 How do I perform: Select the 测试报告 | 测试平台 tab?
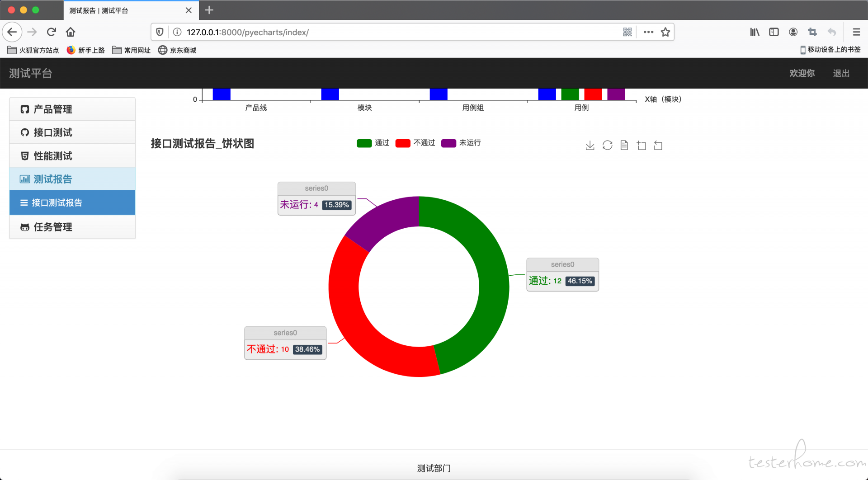point(131,10)
